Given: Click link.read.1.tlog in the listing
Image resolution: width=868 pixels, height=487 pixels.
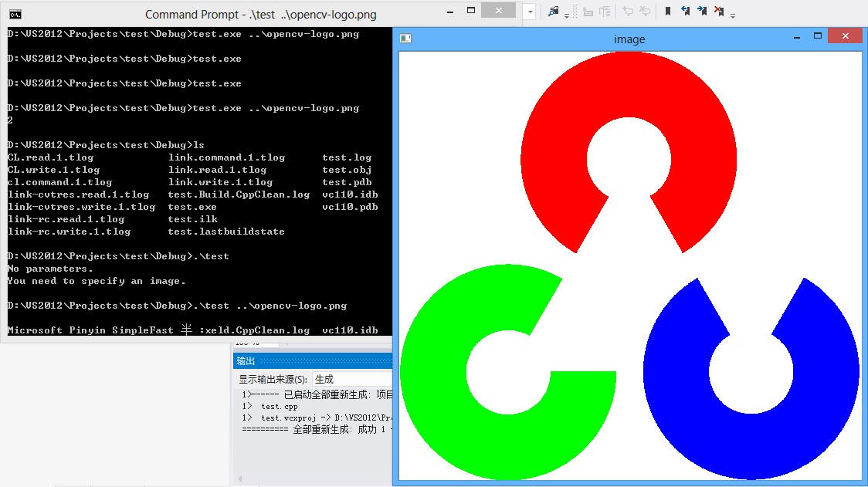Looking at the screenshot, I should [217, 170].
